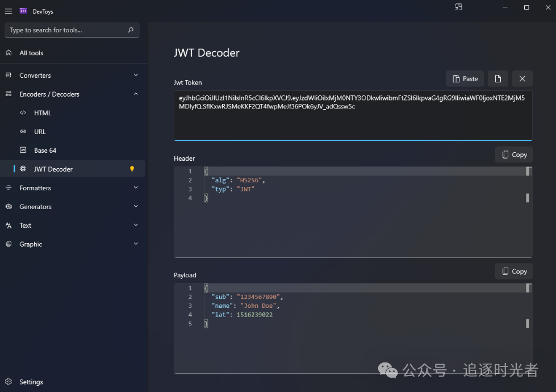This screenshot has width=556, height=392.
Task: Open the HTML encoder tool
Action: pyautogui.click(x=43, y=113)
